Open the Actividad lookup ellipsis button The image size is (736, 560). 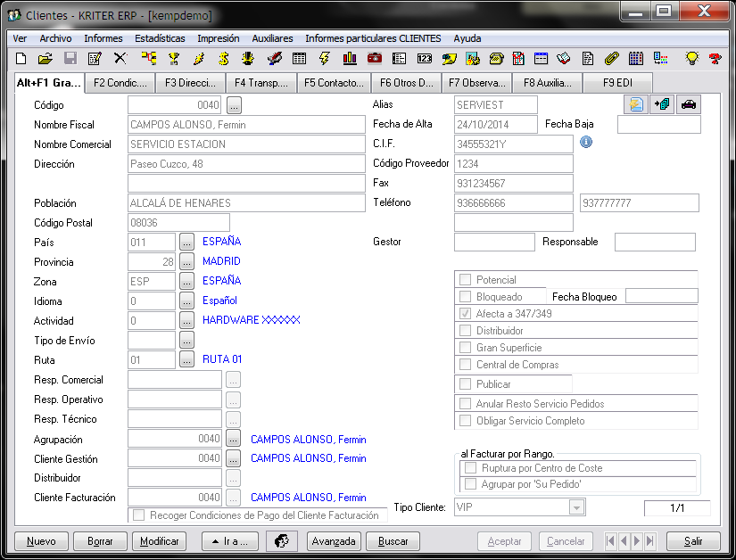(x=186, y=321)
